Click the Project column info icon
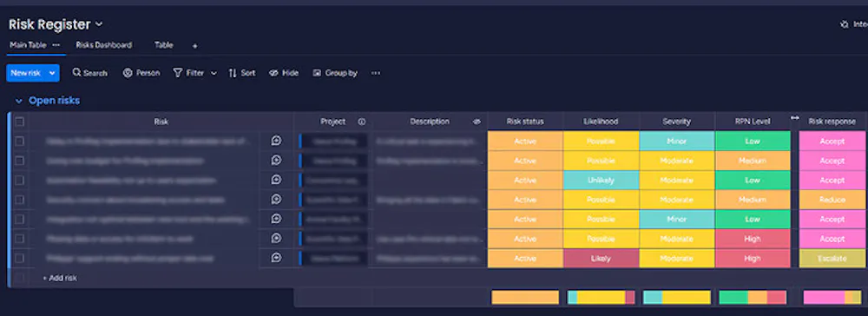This screenshot has height=316, width=868. tap(361, 122)
